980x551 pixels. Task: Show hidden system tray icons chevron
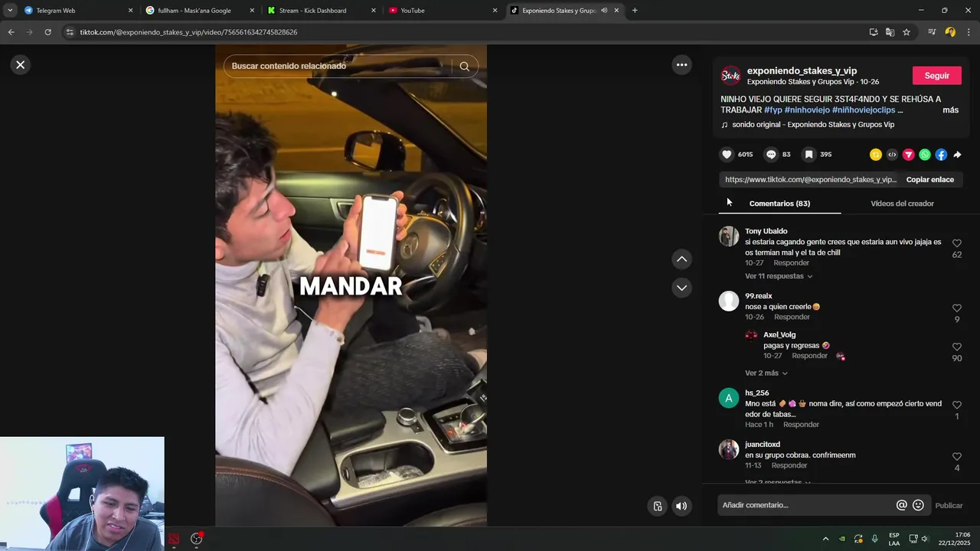[x=825, y=539]
